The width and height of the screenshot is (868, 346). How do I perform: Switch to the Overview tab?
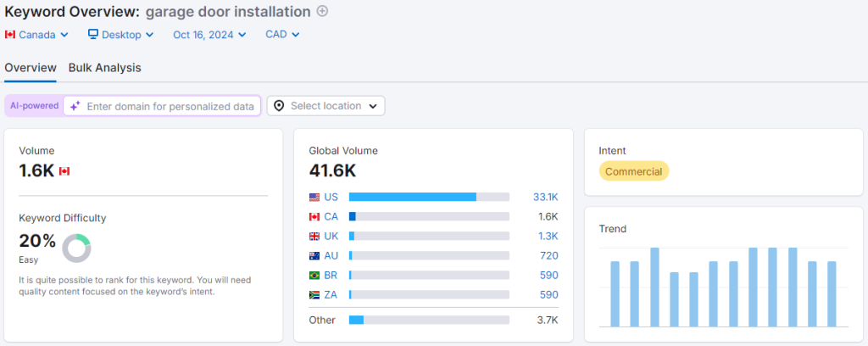pyautogui.click(x=31, y=68)
